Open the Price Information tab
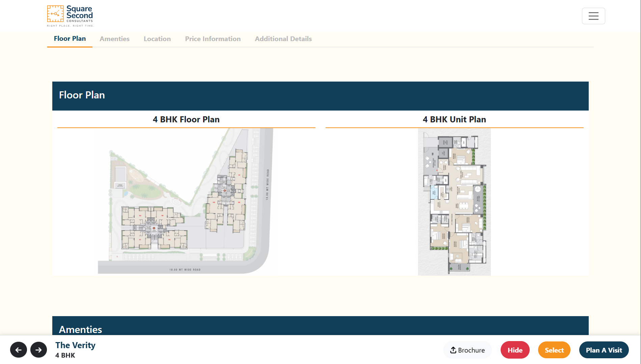Screen dimensions: 641x364 click(x=213, y=39)
